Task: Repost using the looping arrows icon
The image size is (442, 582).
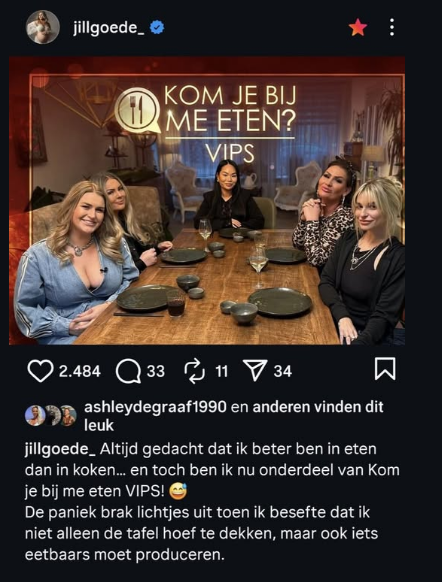Action: pos(194,371)
